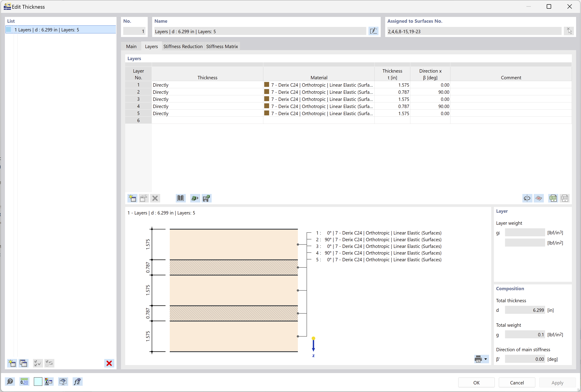Click the delete layer icon
The width and height of the screenshot is (581, 392).
[155, 198]
